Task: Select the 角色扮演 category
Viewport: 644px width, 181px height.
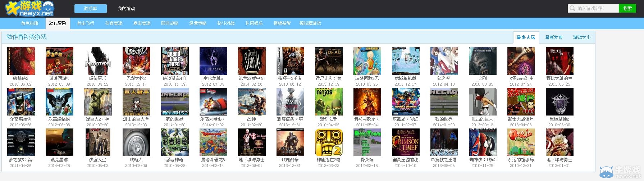Action: click(x=29, y=23)
